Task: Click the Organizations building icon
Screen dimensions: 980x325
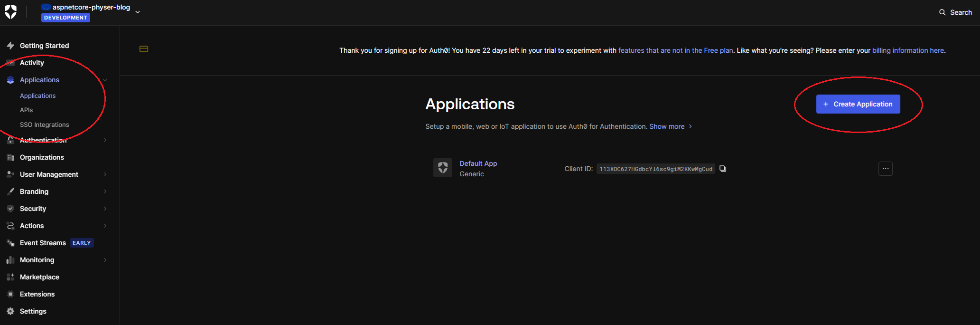Action: tap(10, 157)
